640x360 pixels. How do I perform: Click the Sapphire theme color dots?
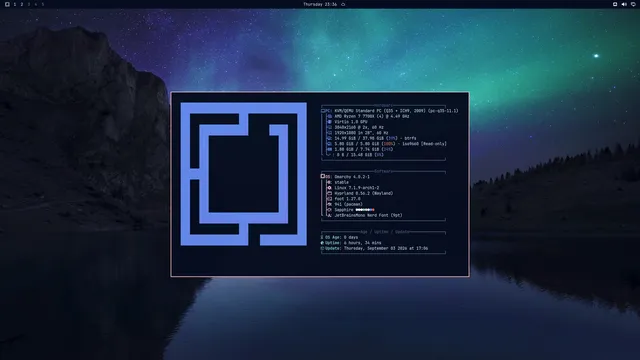365,210
